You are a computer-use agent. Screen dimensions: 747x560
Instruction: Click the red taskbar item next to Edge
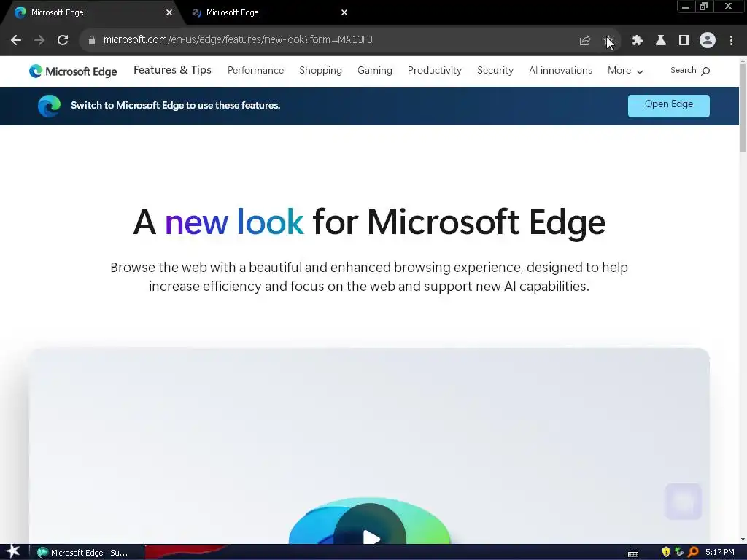click(x=186, y=553)
